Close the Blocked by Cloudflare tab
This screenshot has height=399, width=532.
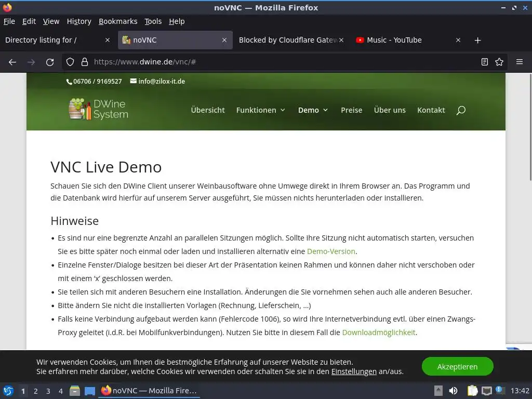click(x=341, y=40)
